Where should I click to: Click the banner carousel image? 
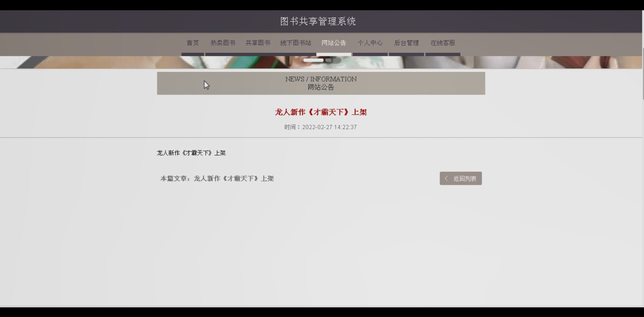click(321, 62)
